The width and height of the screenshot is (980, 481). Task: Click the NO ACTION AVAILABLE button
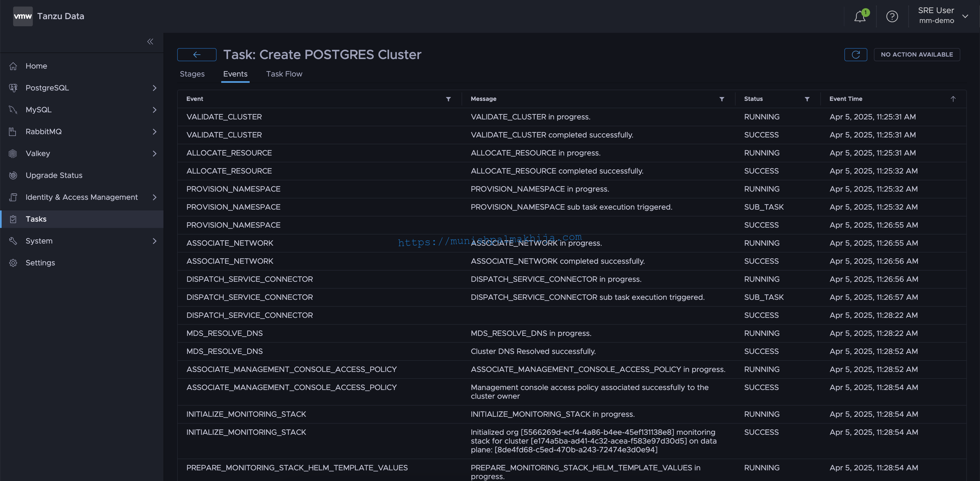[917, 55]
